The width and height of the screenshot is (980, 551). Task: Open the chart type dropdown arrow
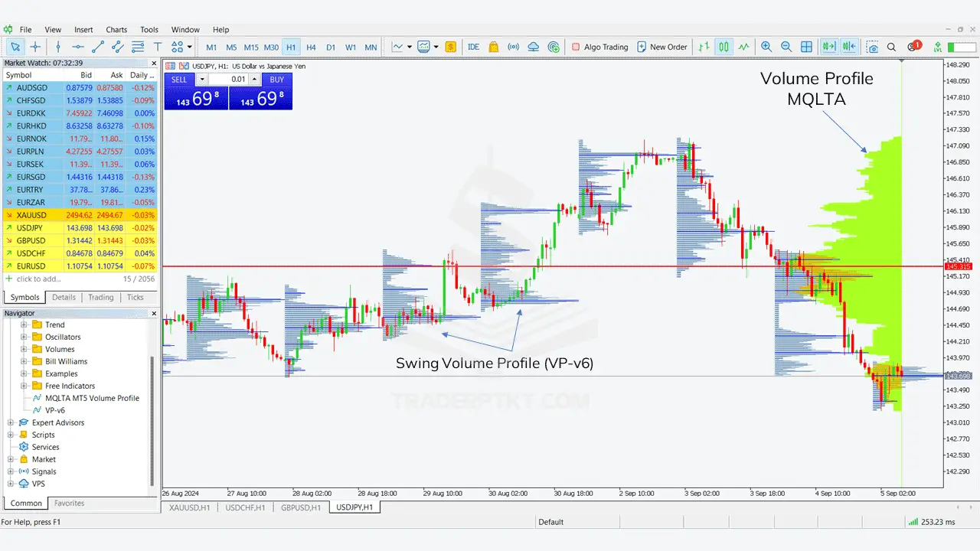[x=410, y=47]
